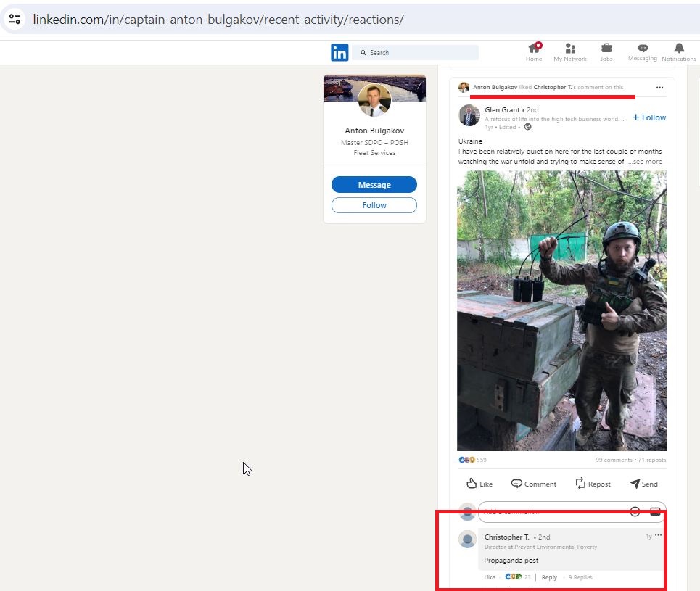
Task: Click the browser address bar URL
Action: pyautogui.click(x=218, y=19)
